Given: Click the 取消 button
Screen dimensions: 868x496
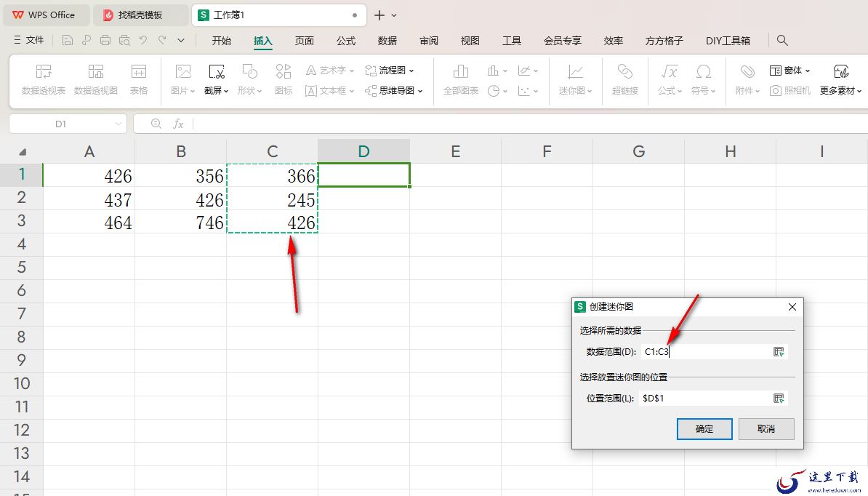Looking at the screenshot, I should (x=766, y=429).
